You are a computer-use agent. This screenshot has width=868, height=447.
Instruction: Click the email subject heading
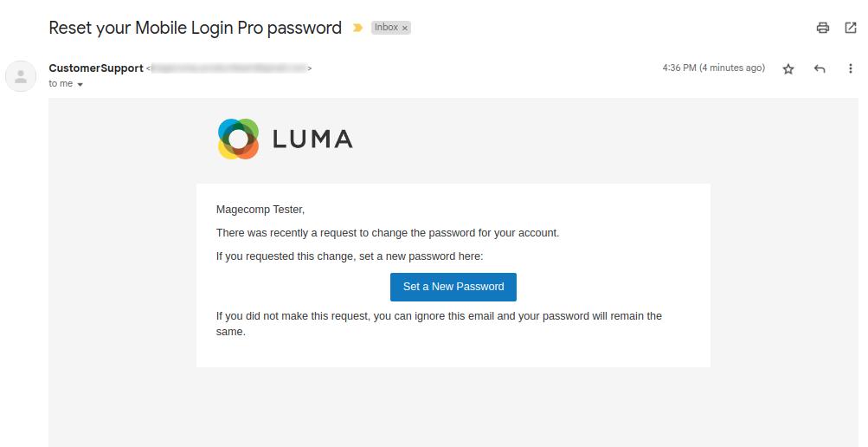[195, 28]
